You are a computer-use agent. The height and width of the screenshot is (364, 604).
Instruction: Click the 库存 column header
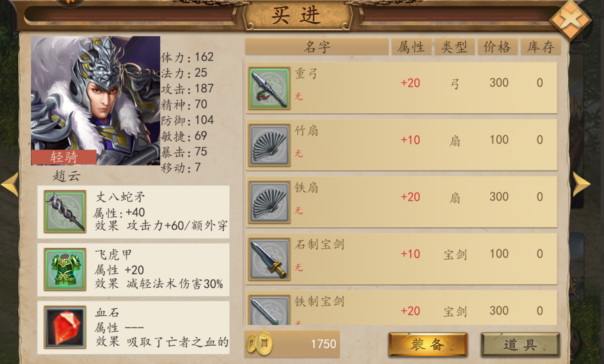(541, 47)
